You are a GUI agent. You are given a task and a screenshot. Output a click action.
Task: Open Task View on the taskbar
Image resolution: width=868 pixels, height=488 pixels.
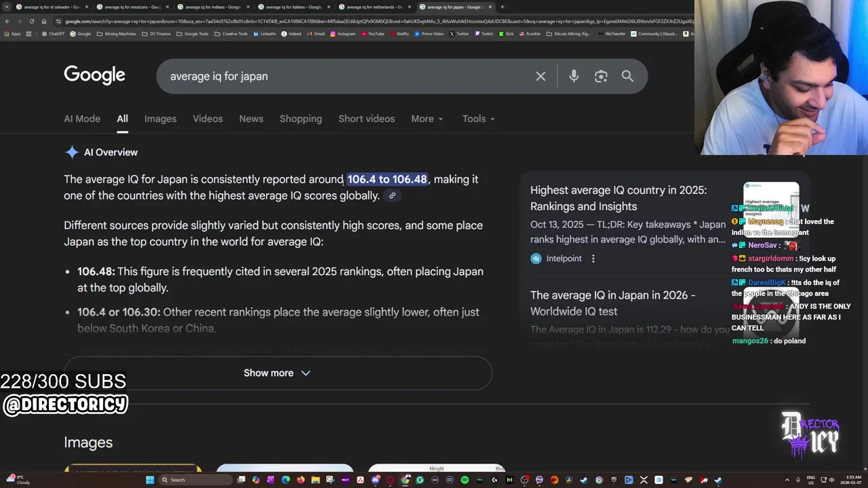click(x=241, y=480)
